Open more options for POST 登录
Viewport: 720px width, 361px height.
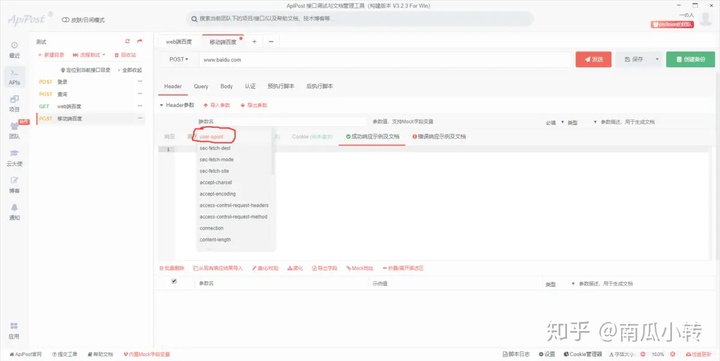(x=140, y=82)
